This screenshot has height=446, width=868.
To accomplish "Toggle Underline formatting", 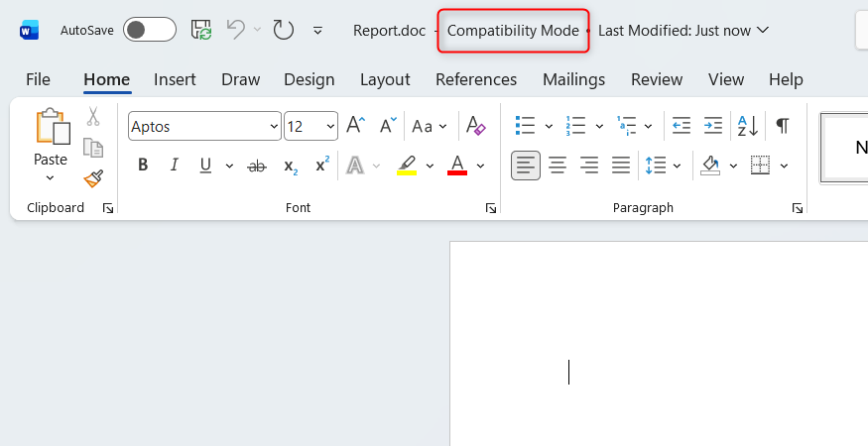I will point(206,165).
